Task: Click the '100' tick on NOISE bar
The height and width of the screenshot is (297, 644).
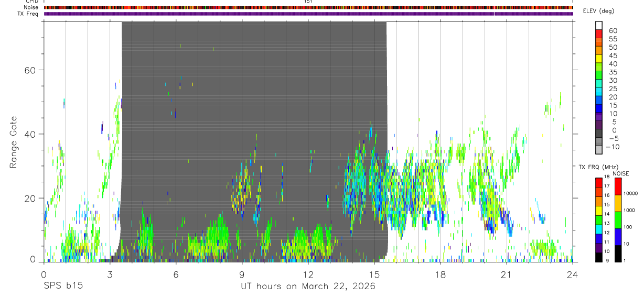Action: coord(628,227)
